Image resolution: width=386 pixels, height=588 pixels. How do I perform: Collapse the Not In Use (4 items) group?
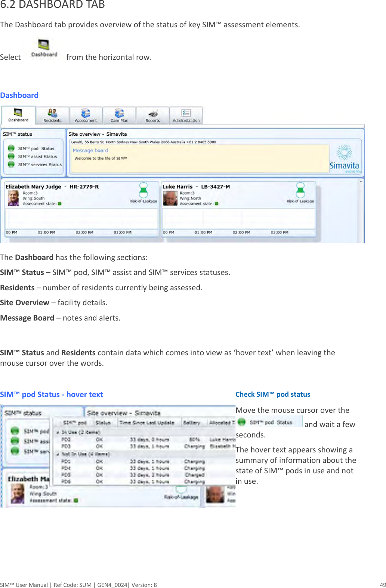click(58, 454)
